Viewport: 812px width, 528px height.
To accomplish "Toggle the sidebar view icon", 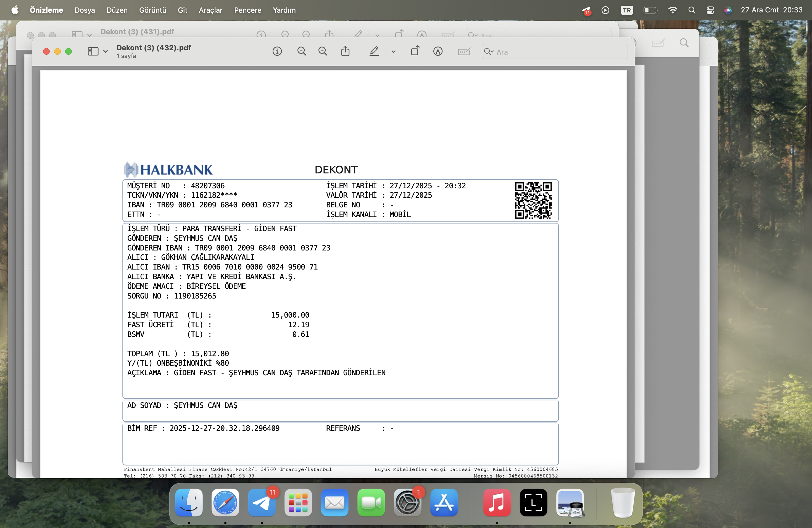I will 93,52.
